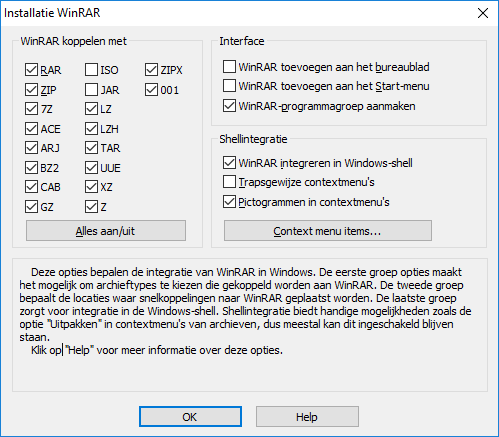Click the Alles aan/uit button
This screenshot has width=499, height=437.
click(x=106, y=230)
